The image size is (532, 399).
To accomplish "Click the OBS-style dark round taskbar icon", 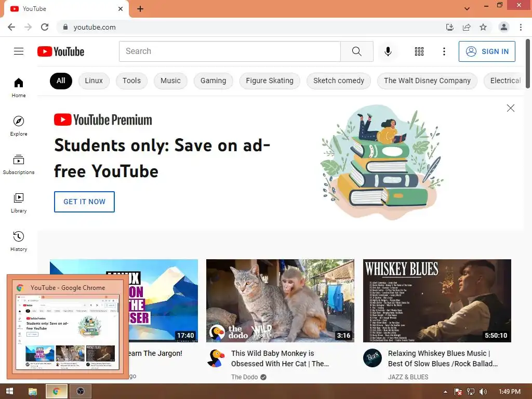I will click(81, 392).
